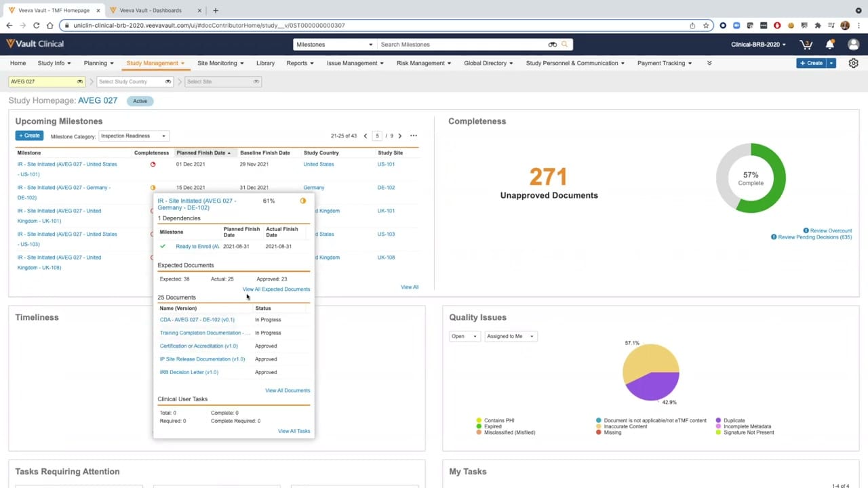868x488 pixels.
Task: Open the Milestones search scope dropdown
Action: (x=334, y=44)
